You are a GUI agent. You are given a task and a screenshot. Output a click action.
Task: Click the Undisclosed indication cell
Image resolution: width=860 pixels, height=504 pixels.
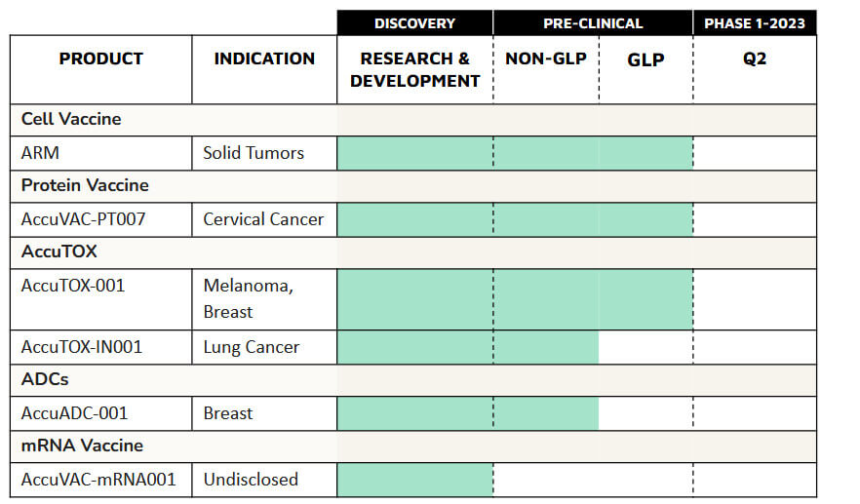[x=251, y=480]
